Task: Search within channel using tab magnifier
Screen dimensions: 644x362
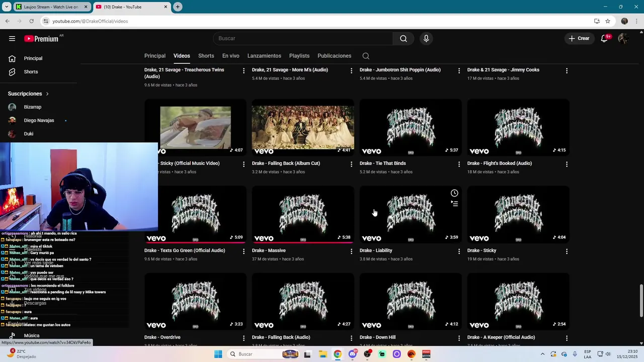Action: (x=366, y=56)
